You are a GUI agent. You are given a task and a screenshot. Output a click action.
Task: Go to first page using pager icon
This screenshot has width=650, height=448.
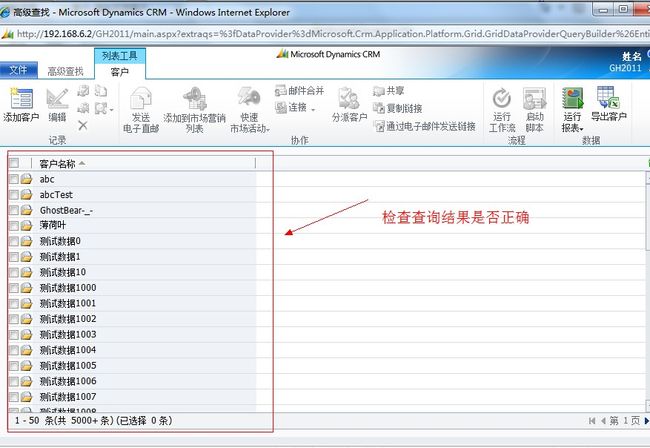click(x=592, y=421)
